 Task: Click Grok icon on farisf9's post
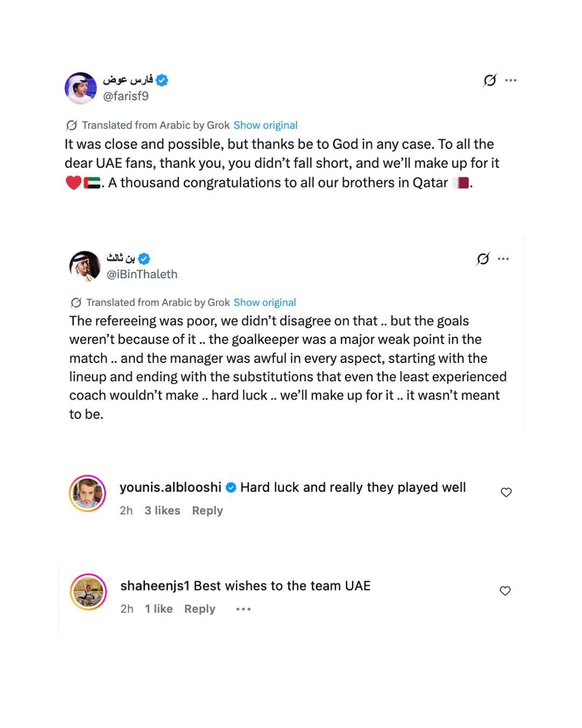coord(490,80)
